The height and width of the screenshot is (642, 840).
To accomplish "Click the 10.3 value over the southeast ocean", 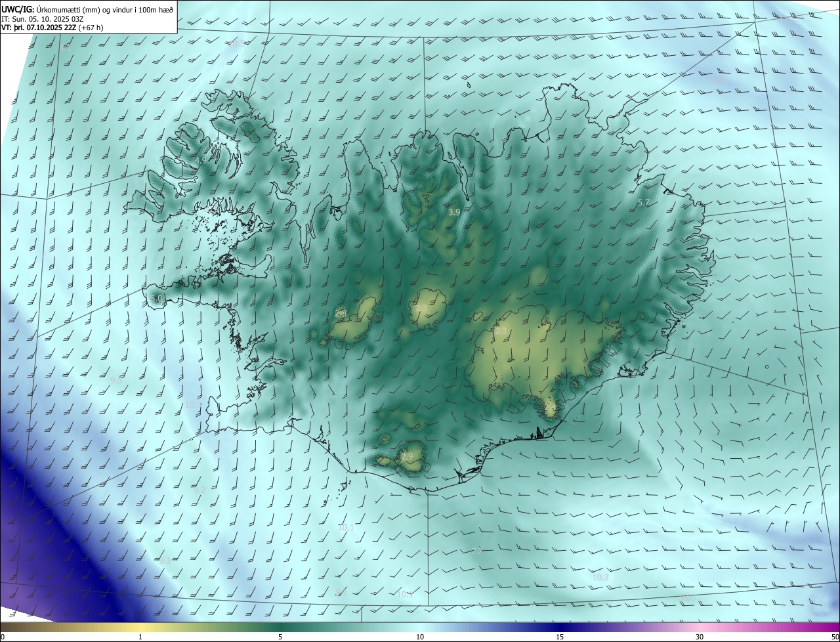I will 600,577.
